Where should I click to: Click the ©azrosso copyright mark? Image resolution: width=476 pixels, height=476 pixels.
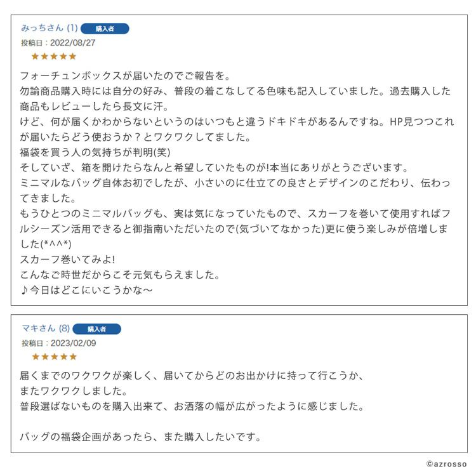point(446,464)
